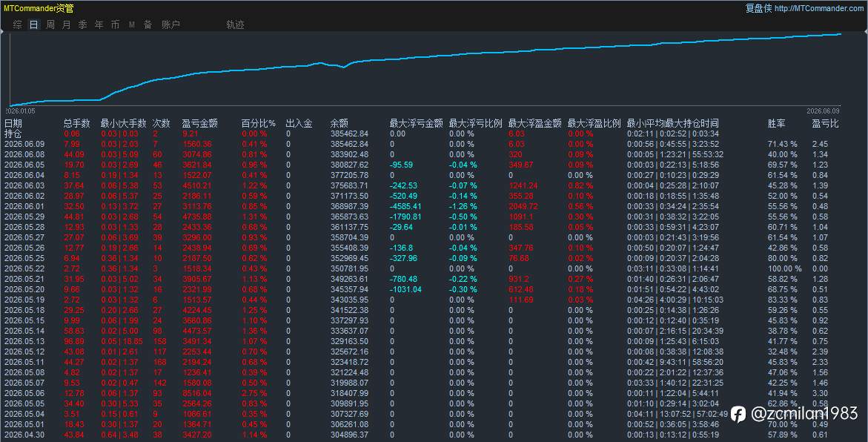Screen dimensions: 868x442
Task: Click chart start date 2026.01.05
Action: click(x=20, y=110)
